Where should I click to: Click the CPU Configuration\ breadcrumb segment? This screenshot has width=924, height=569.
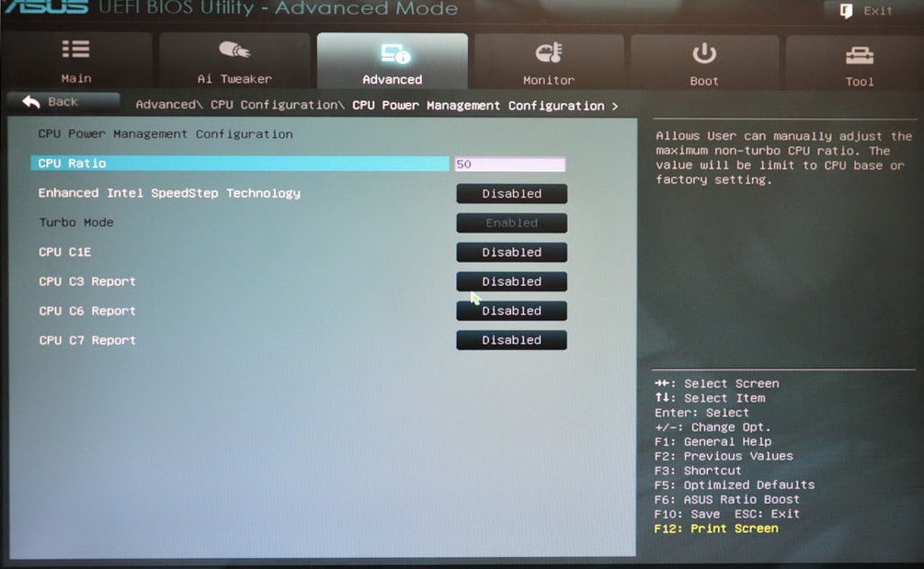(x=278, y=105)
